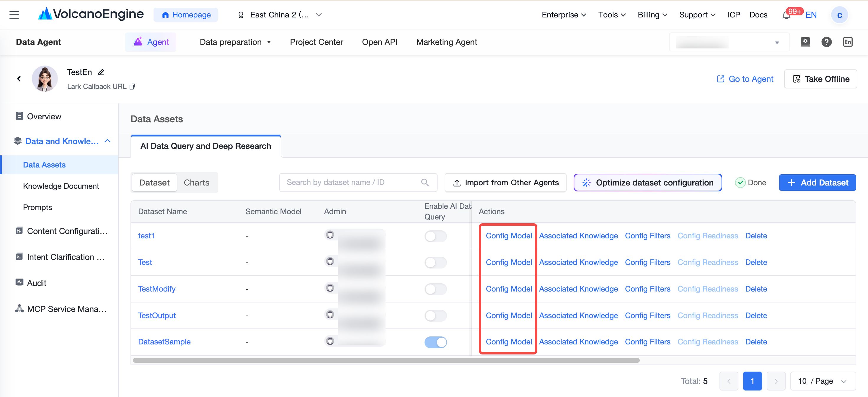
Task: Expand Data preparation menu
Action: coord(236,42)
